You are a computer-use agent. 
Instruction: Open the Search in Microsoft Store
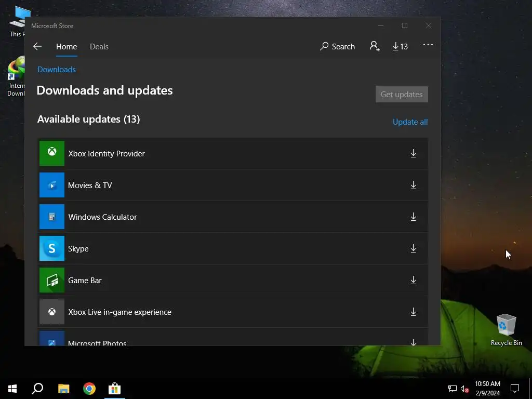(x=337, y=46)
